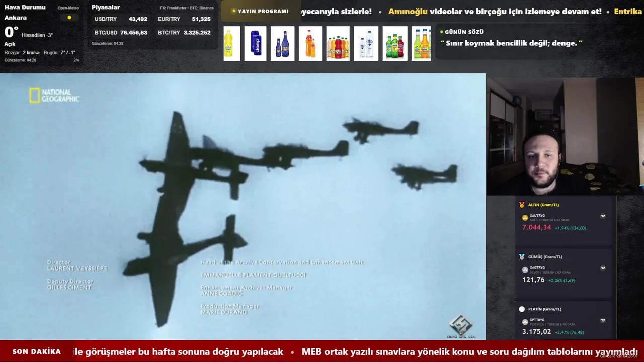Click the Amınoğlu word in the ticker
Image resolution: width=644 pixels, height=362 pixels.
pos(408,11)
